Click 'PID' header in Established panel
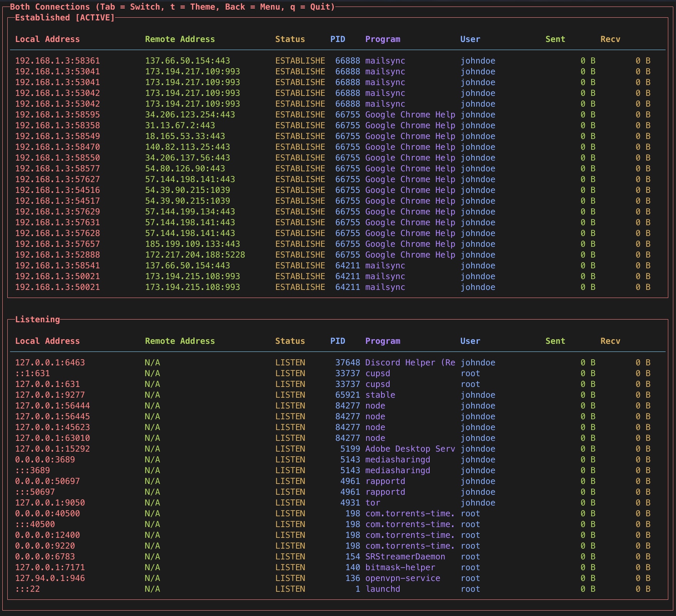676x616 pixels. tap(338, 39)
